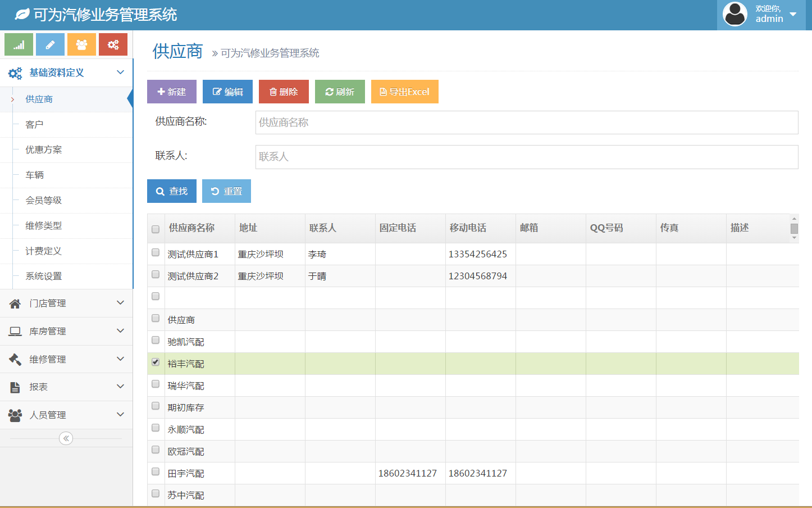
Task: Open the admin account dropdown arrow
Action: point(793,14)
